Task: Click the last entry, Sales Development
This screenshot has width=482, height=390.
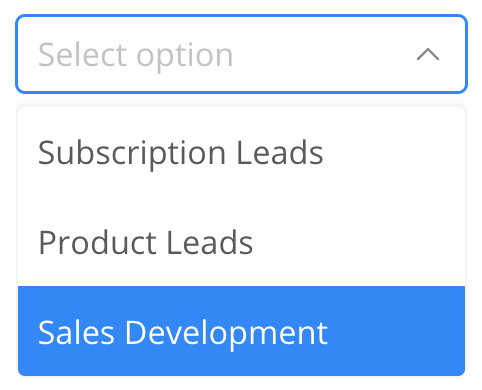Action: (x=241, y=331)
